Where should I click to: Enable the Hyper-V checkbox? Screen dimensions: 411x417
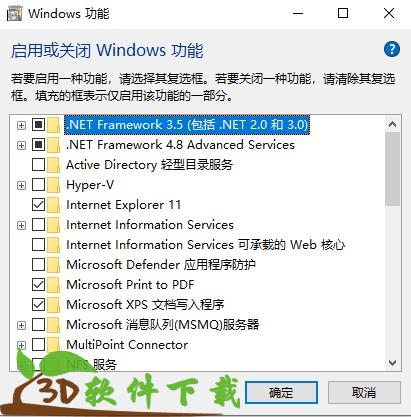click(x=38, y=185)
